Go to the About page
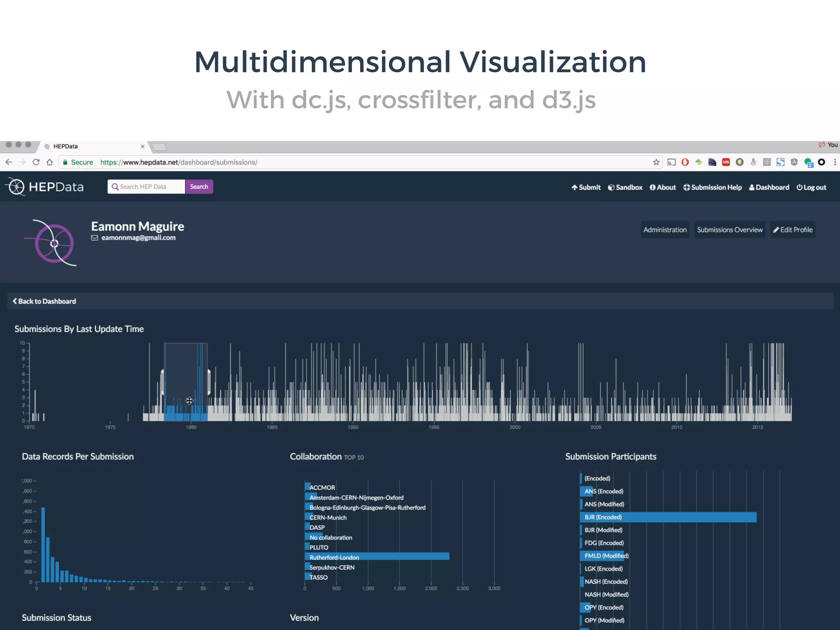 pos(663,187)
